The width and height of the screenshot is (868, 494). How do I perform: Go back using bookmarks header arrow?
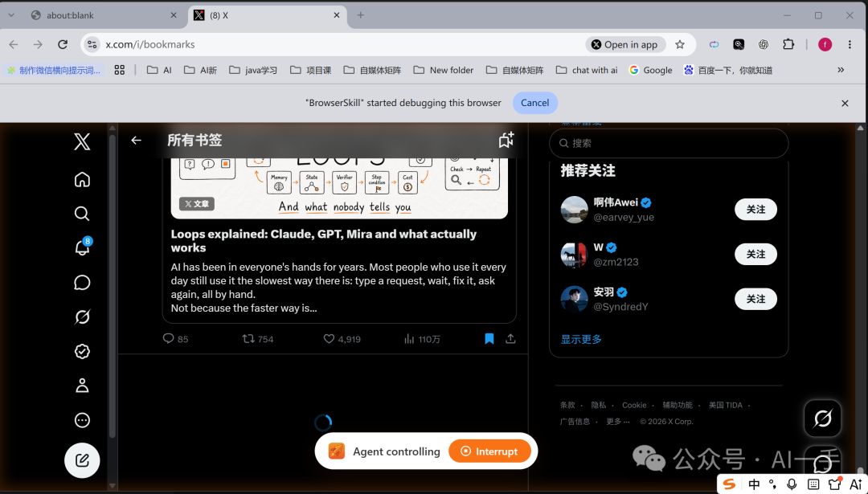[x=136, y=141]
